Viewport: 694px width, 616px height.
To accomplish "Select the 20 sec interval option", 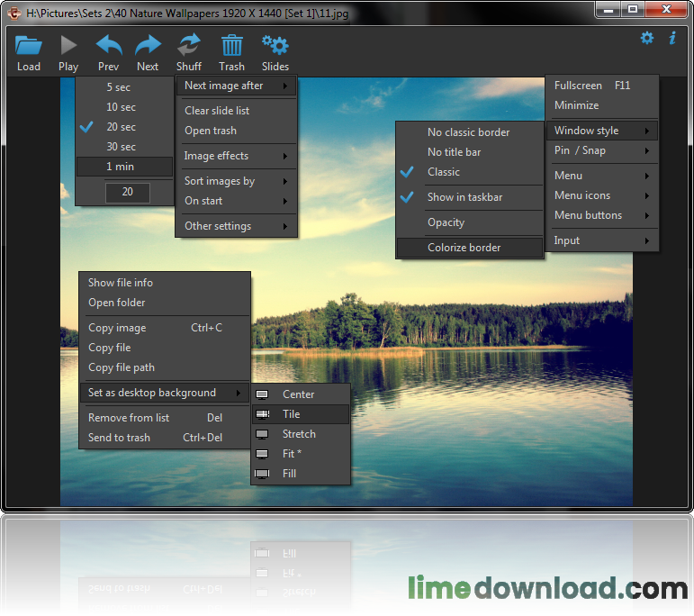I will point(122,127).
